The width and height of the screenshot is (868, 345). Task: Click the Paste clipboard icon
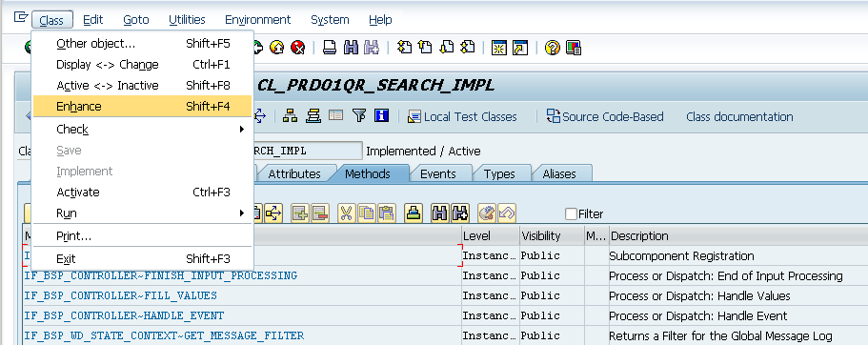point(387,213)
